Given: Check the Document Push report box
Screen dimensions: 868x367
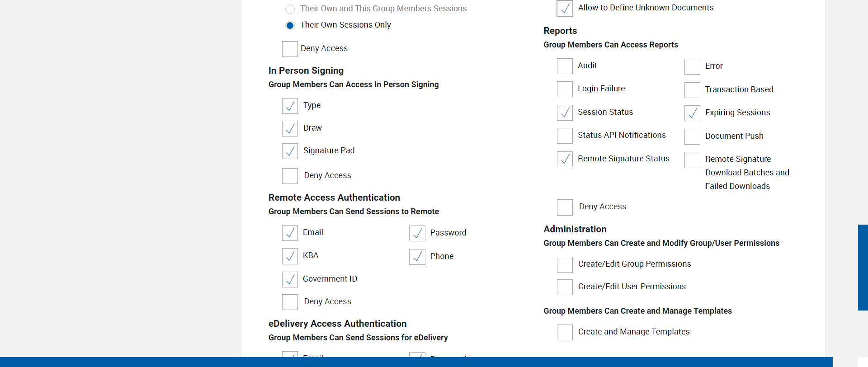Looking at the screenshot, I should [692, 136].
